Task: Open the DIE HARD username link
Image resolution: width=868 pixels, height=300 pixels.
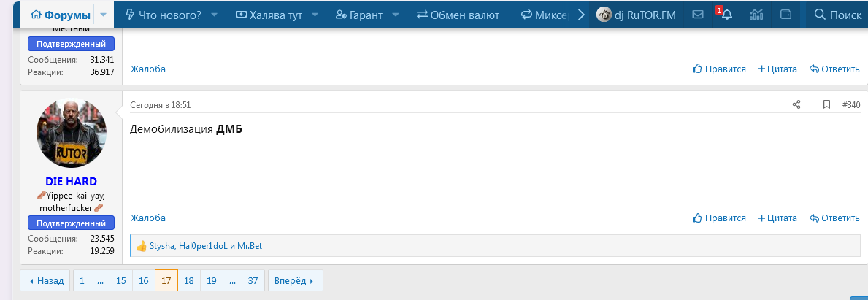Action: pos(71,181)
